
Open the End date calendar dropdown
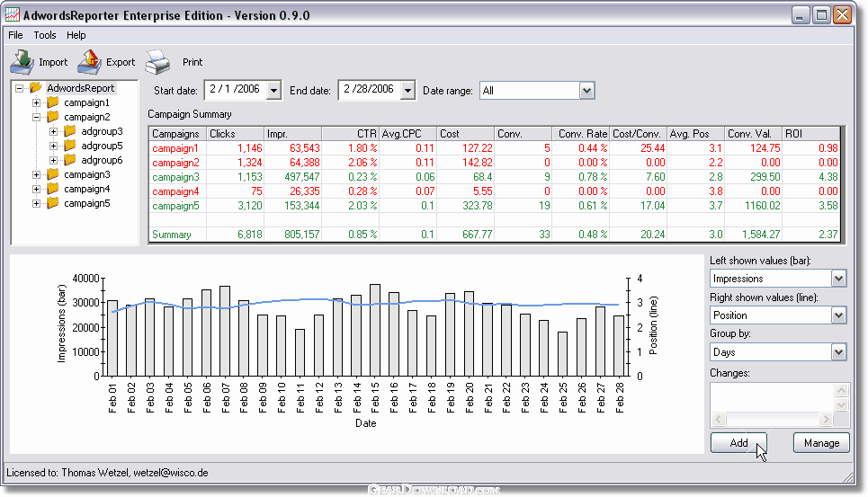pyautogui.click(x=407, y=90)
